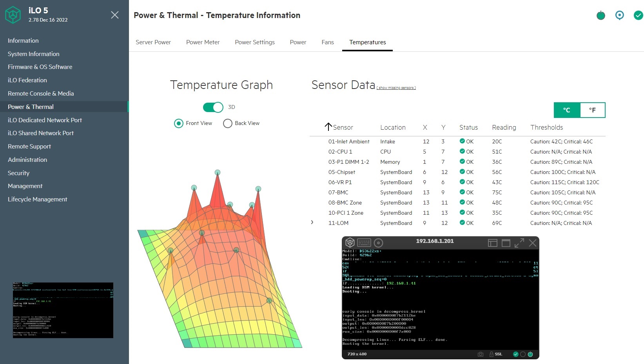Open show missing sensors link

[x=396, y=87]
